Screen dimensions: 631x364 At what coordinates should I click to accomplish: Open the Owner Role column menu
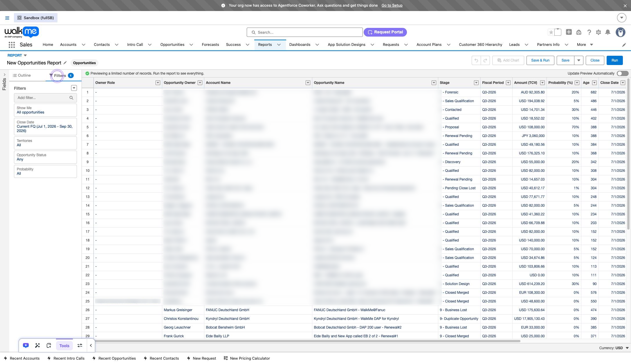point(158,83)
